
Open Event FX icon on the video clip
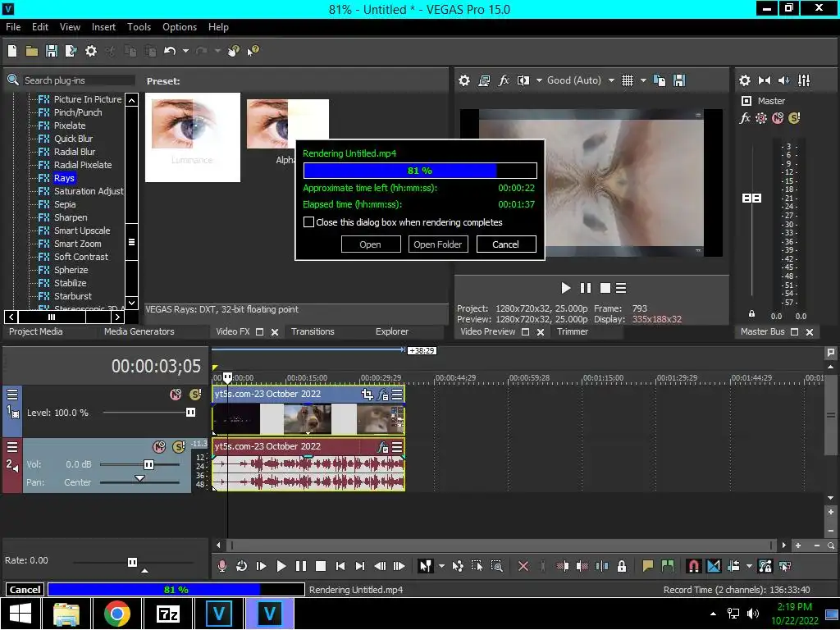pyautogui.click(x=382, y=395)
